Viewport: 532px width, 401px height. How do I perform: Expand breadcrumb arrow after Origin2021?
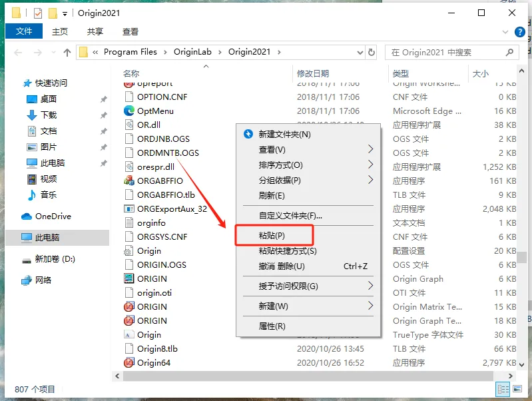tap(279, 52)
